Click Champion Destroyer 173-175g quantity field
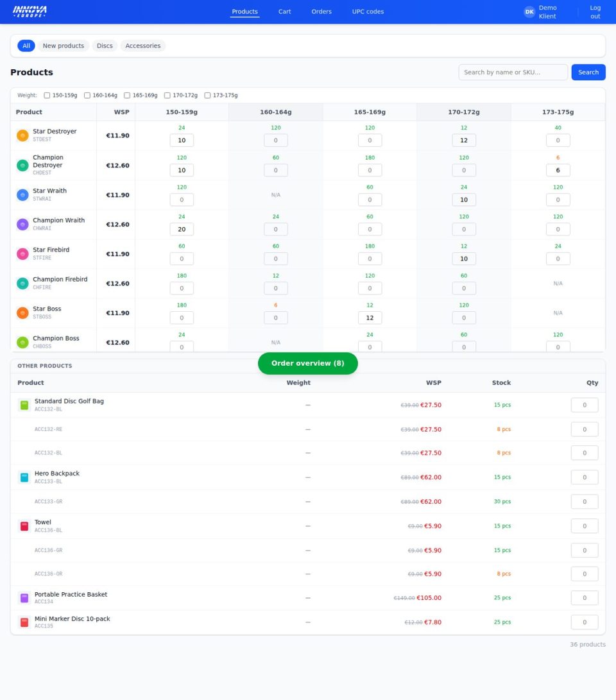616x700 pixels. pos(558,170)
